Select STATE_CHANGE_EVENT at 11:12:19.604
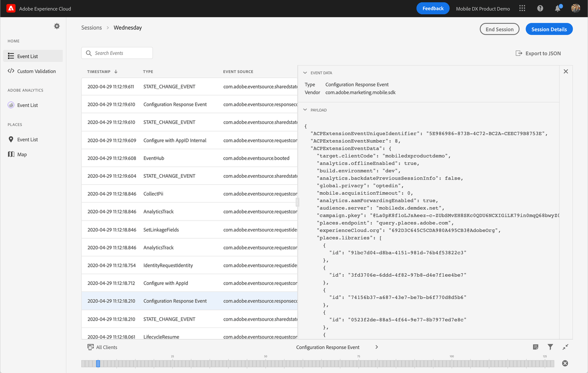 pos(190,176)
